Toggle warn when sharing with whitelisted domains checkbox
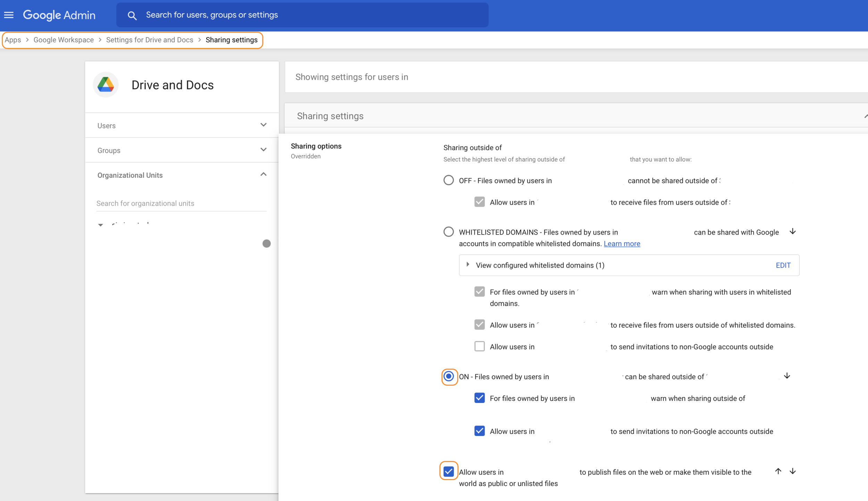This screenshot has height=501, width=868. tap(479, 291)
